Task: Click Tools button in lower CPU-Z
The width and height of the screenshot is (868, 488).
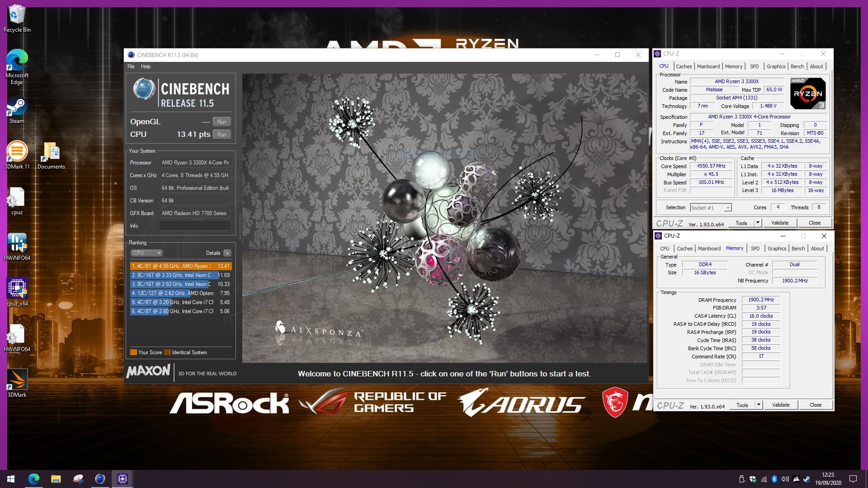Action: [x=742, y=405]
